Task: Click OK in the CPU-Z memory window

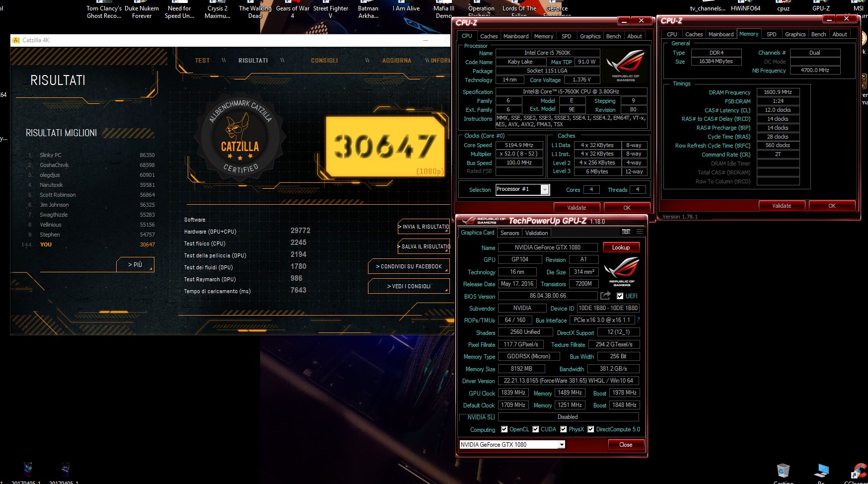Action: coord(832,206)
